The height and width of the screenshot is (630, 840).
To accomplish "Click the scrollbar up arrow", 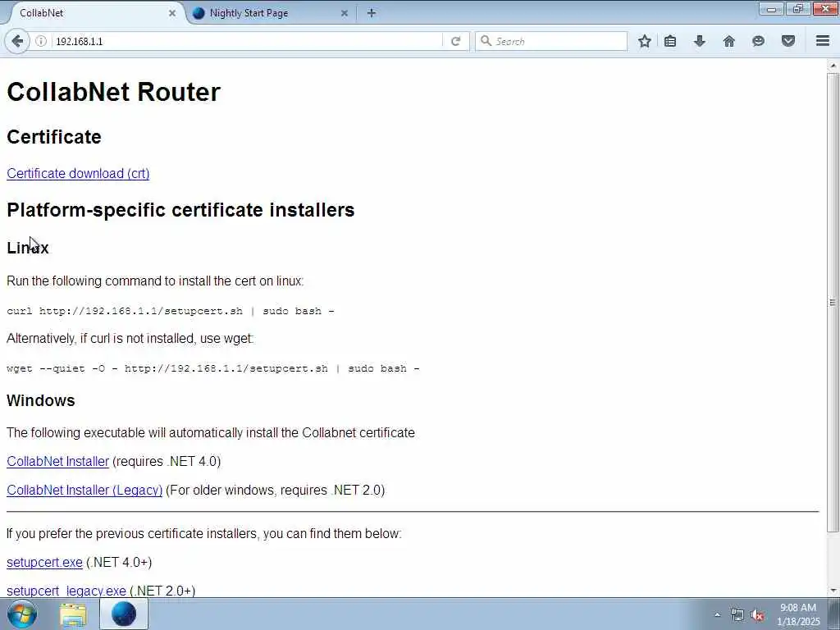I will click(x=833, y=66).
